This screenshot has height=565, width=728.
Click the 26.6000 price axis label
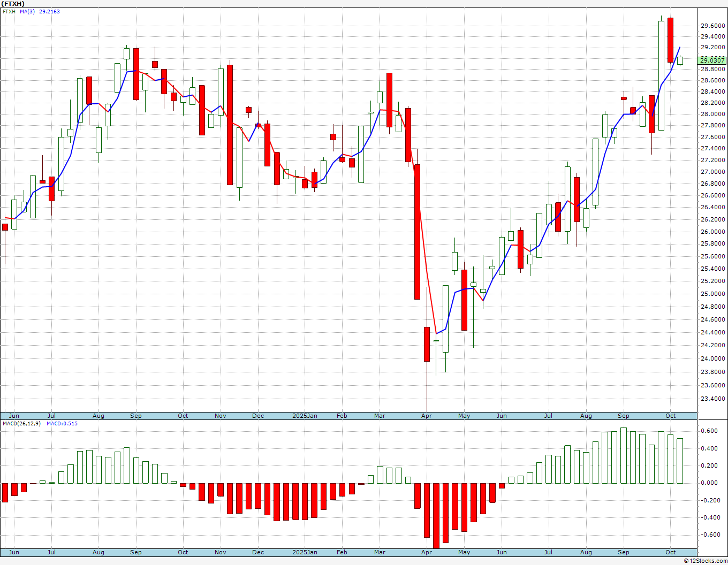point(712,195)
